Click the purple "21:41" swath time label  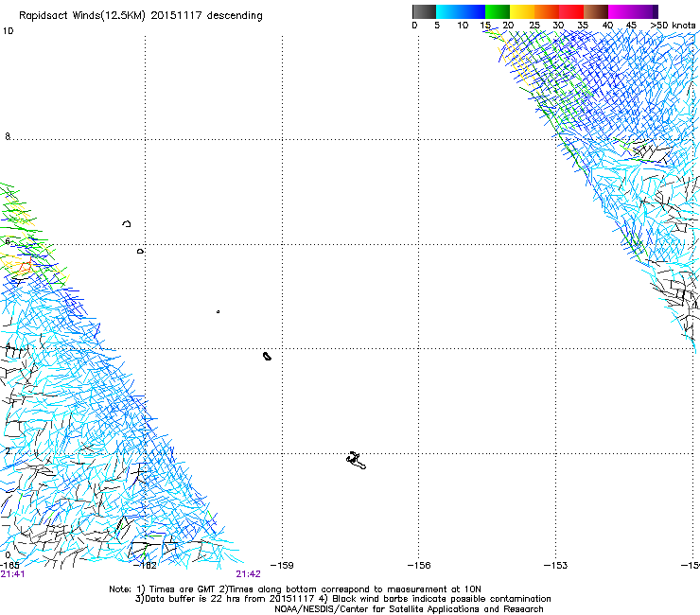coord(12,574)
